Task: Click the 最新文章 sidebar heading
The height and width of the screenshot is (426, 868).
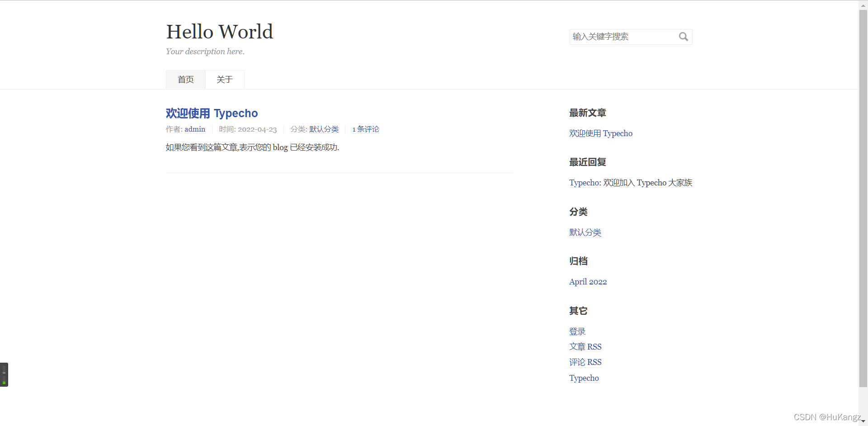Action: 588,113
